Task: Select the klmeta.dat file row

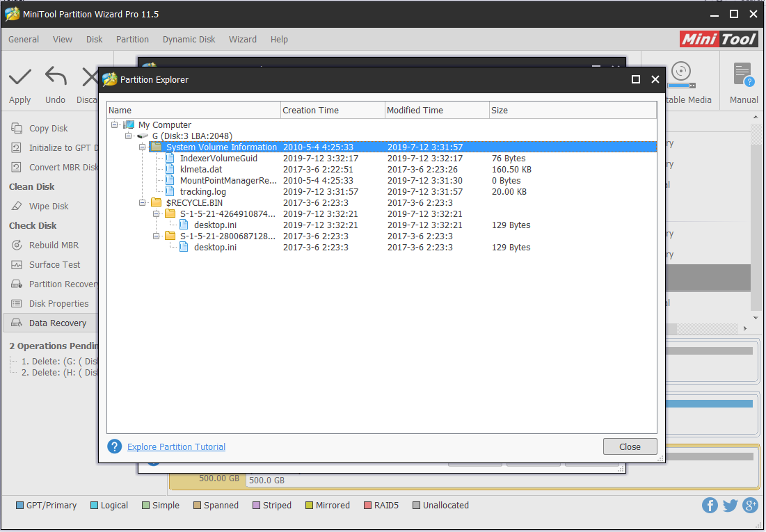Action: pyautogui.click(x=382, y=170)
